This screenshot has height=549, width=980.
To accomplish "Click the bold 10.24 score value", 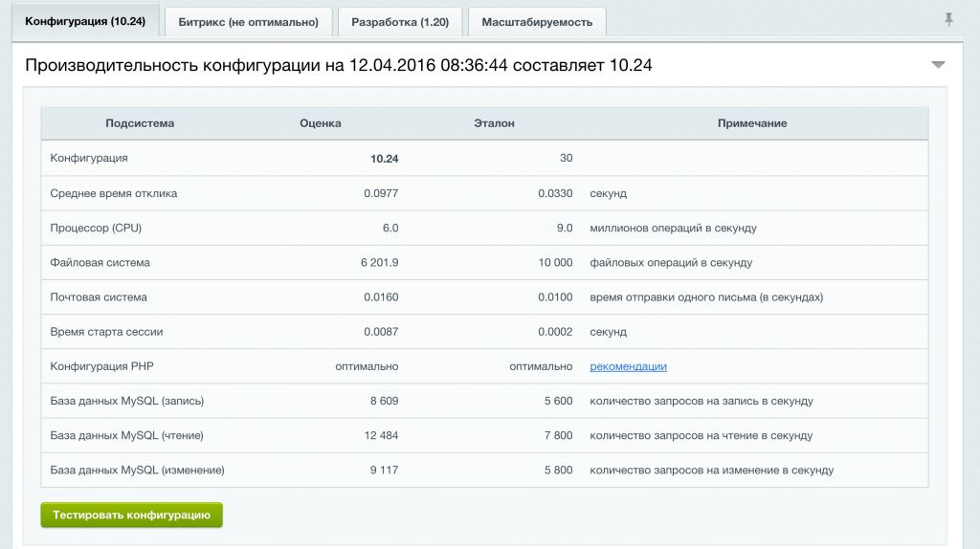I will [384, 159].
